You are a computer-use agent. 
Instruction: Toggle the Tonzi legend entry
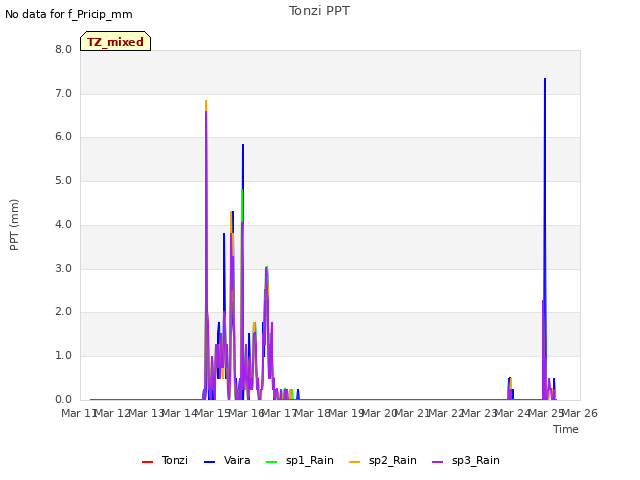tap(164, 460)
